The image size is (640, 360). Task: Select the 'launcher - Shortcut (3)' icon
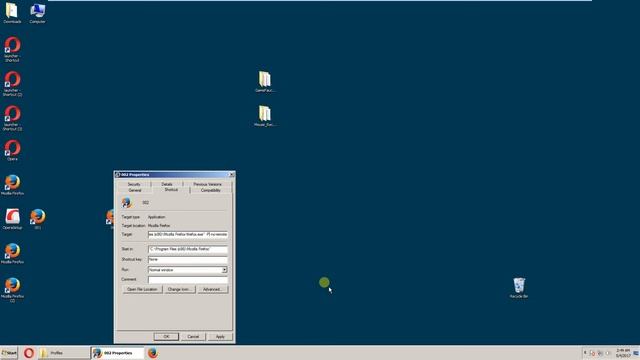[12, 118]
